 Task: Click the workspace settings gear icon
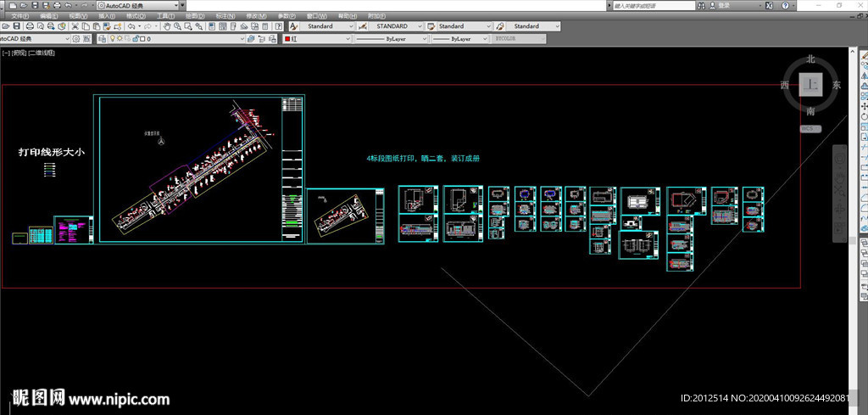point(76,39)
